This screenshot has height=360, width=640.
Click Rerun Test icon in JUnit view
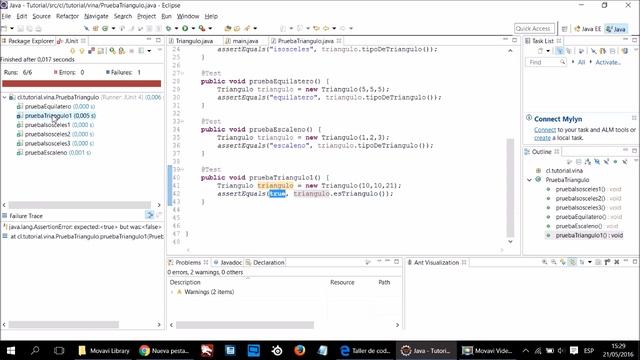click(x=113, y=51)
